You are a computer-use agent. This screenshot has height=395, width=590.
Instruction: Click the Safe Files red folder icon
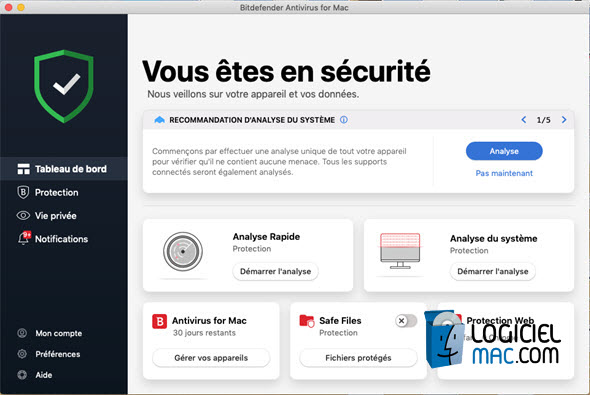pos(307,321)
